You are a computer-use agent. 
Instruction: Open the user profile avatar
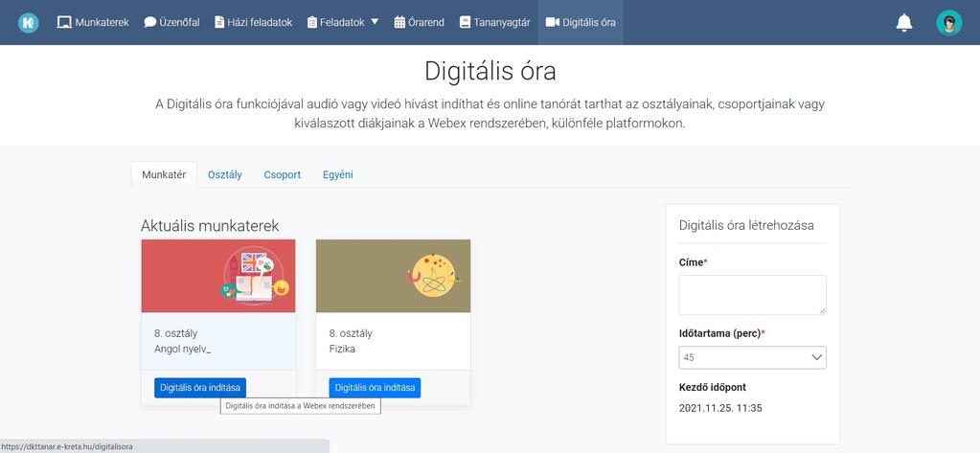pos(948,22)
